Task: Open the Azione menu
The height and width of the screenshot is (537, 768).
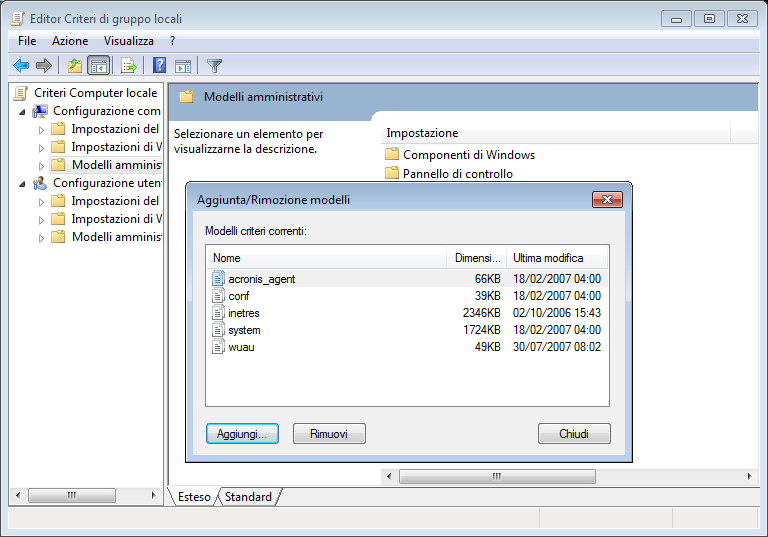Action: coord(70,41)
